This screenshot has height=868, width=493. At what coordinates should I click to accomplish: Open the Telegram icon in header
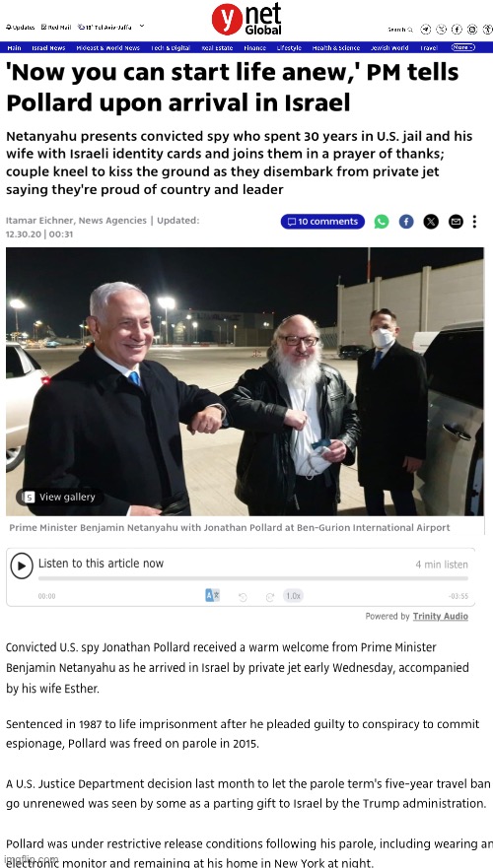425,30
